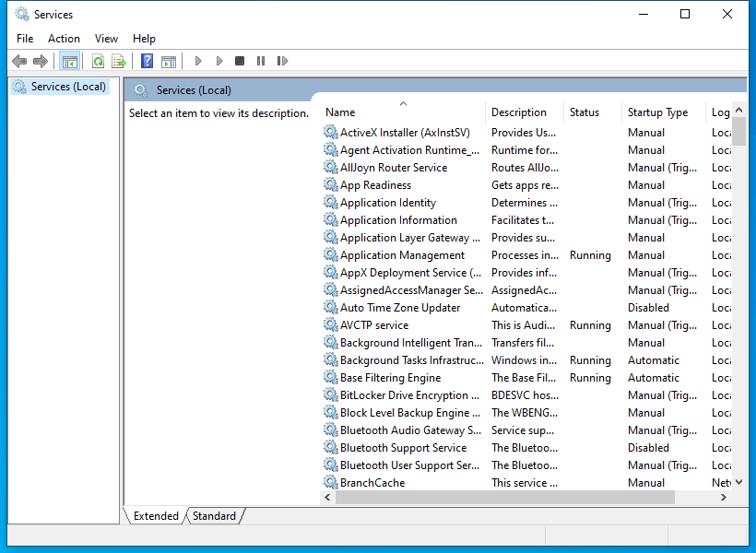Select Bluetooth User Support Service row
Screen dimensions: 756x553
[x=526, y=465]
